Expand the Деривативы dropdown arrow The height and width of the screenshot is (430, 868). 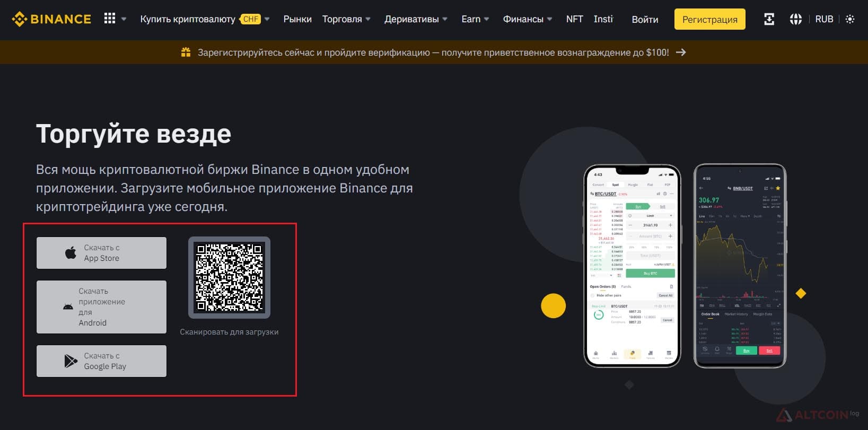click(445, 19)
